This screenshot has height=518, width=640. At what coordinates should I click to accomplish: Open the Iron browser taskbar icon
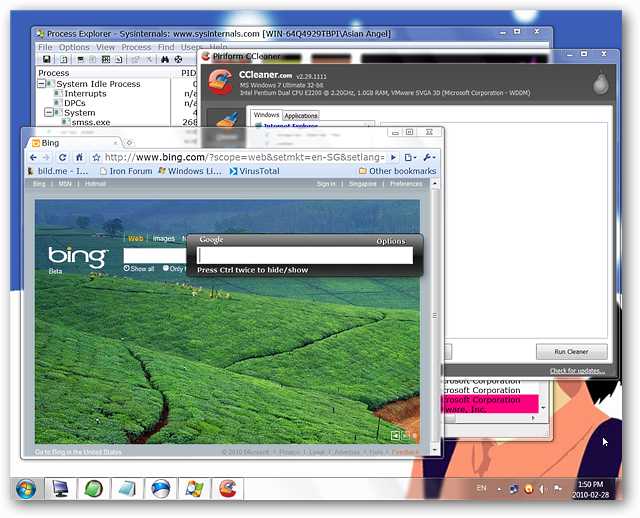(x=160, y=489)
